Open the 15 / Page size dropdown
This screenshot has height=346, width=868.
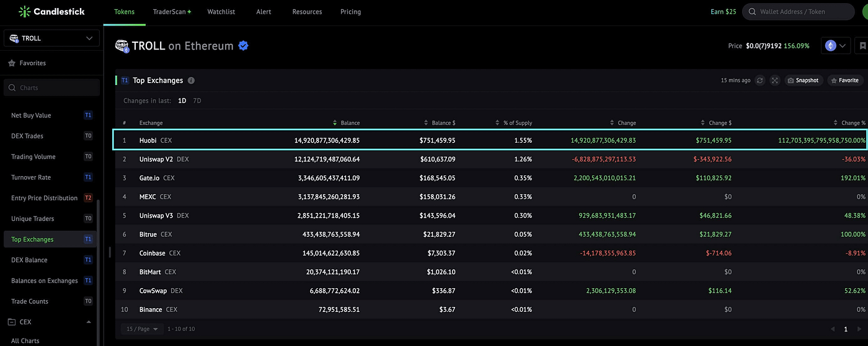point(141,329)
